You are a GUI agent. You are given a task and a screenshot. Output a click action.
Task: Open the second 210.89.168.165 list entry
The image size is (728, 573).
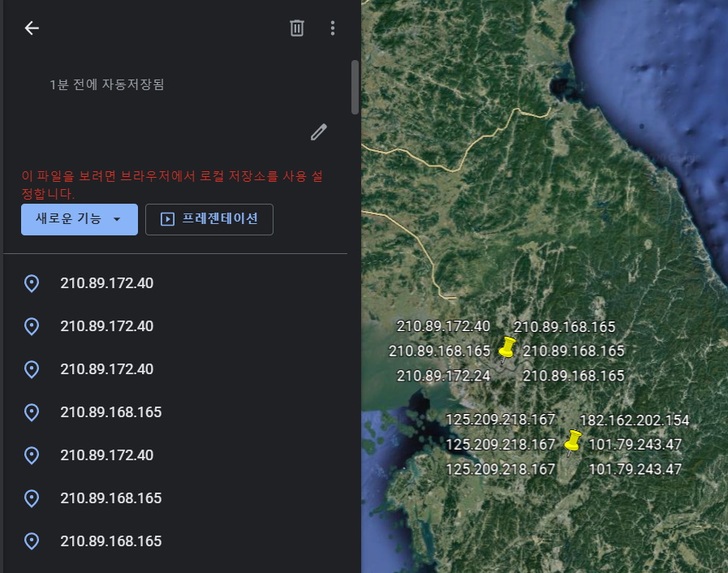click(x=175, y=498)
